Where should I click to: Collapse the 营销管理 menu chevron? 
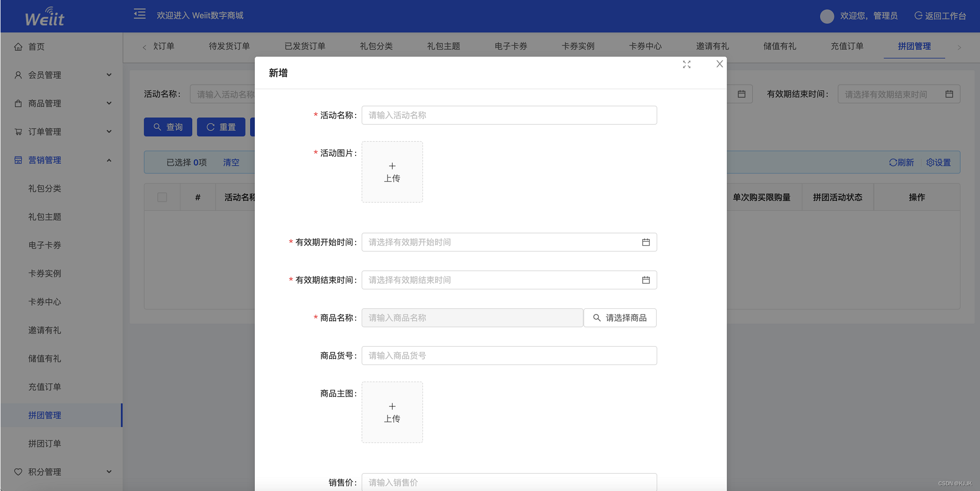109,160
